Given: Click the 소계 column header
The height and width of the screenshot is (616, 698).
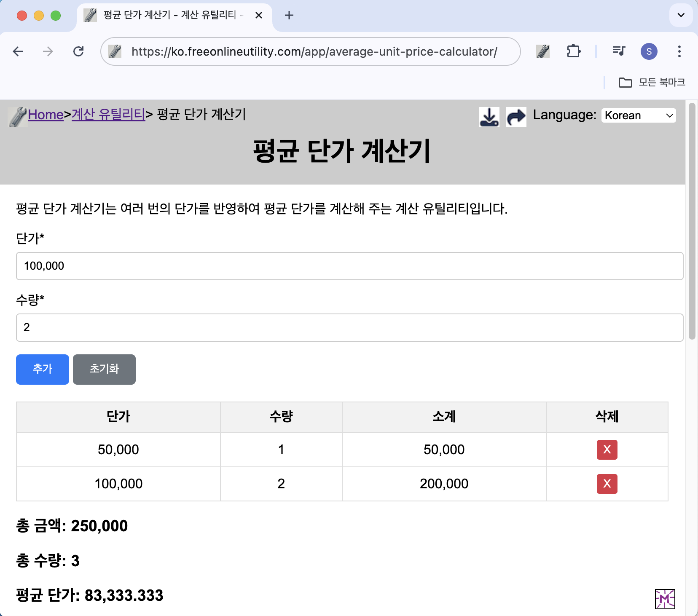Looking at the screenshot, I should click(x=444, y=417).
